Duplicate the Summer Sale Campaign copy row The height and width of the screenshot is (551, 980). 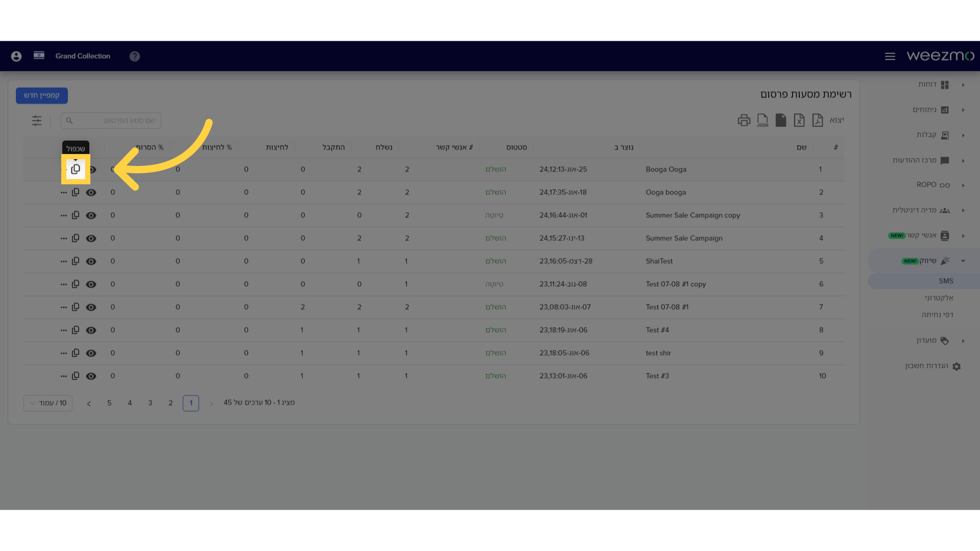pyautogui.click(x=76, y=215)
